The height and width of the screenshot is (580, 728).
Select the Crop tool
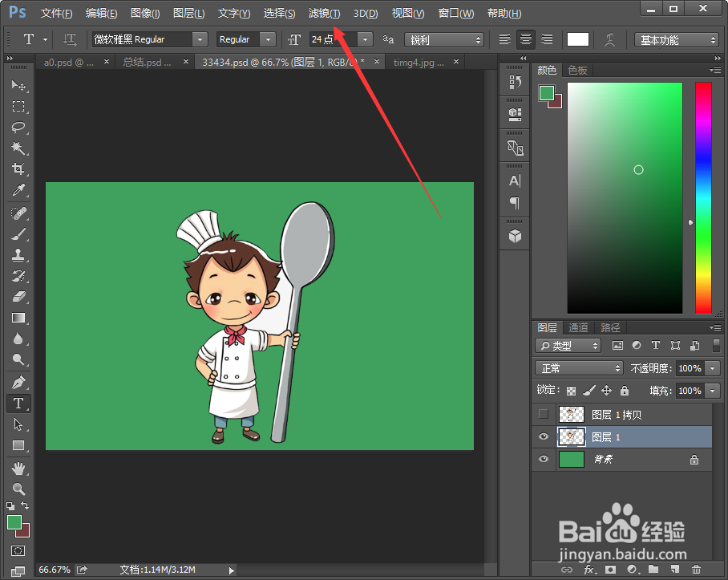tap(18, 169)
